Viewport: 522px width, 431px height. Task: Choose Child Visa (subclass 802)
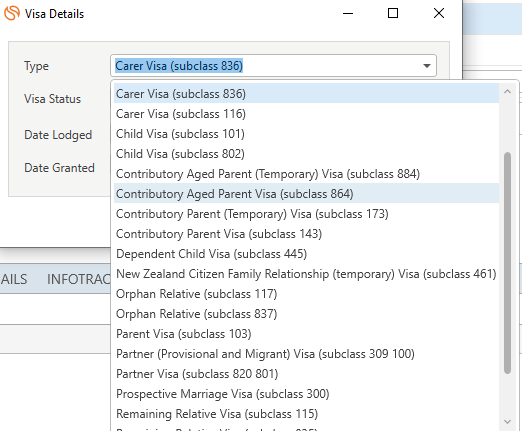point(306,154)
